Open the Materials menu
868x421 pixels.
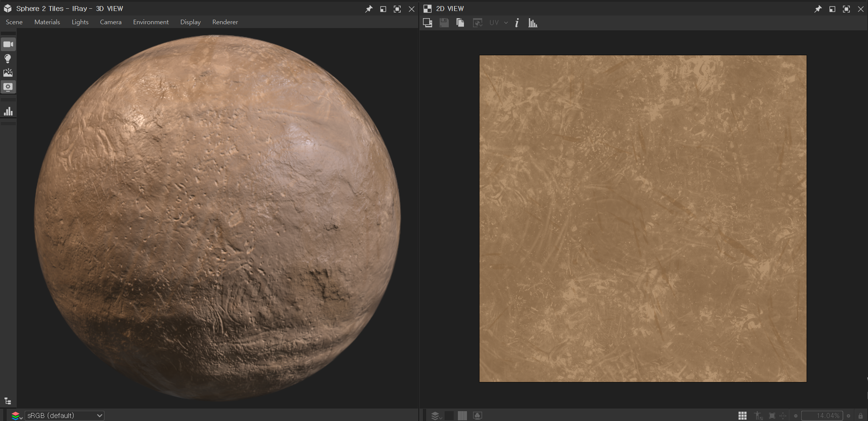point(47,22)
